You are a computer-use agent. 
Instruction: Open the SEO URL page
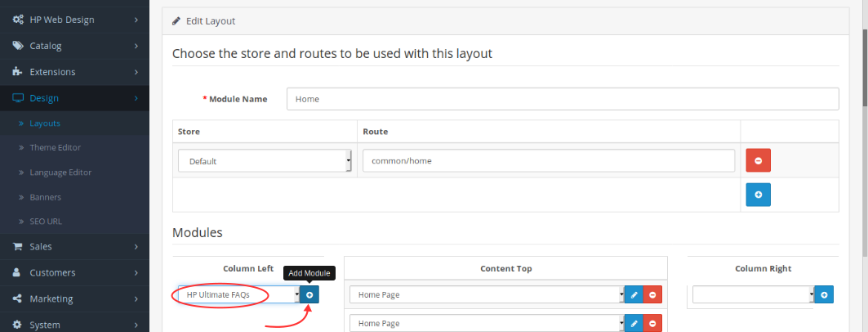[x=46, y=222]
